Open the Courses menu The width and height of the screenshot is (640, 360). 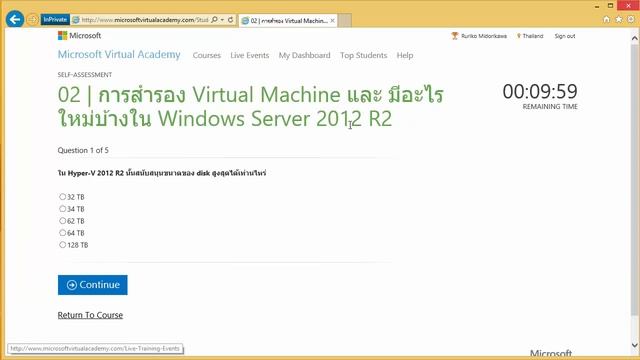(x=207, y=56)
